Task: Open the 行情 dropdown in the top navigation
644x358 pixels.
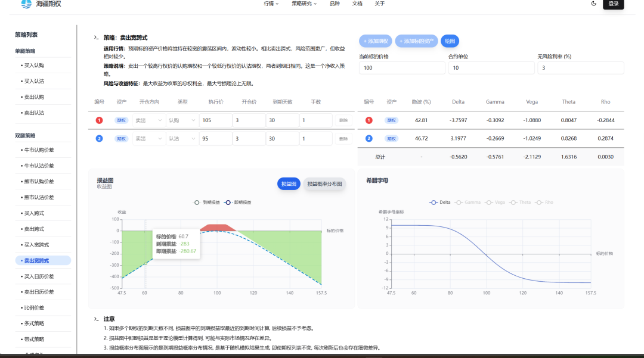Action: (x=271, y=4)
